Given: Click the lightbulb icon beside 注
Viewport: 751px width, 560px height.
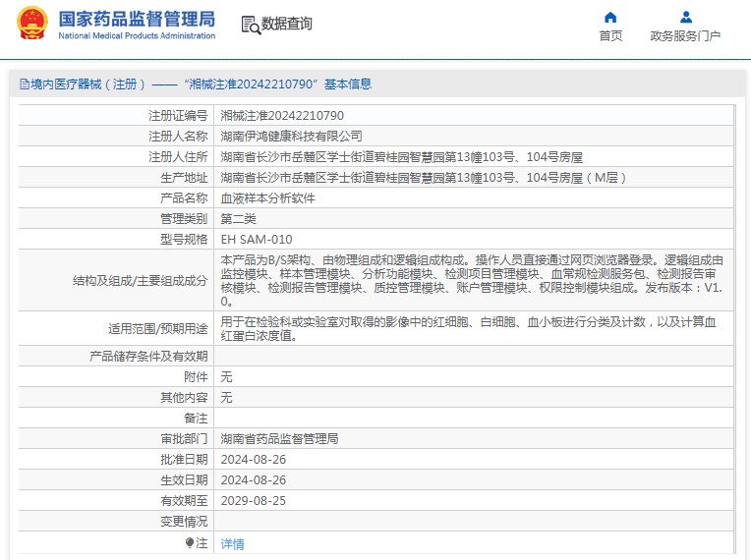Looking at the screenshot, I should tap(190, 542).
